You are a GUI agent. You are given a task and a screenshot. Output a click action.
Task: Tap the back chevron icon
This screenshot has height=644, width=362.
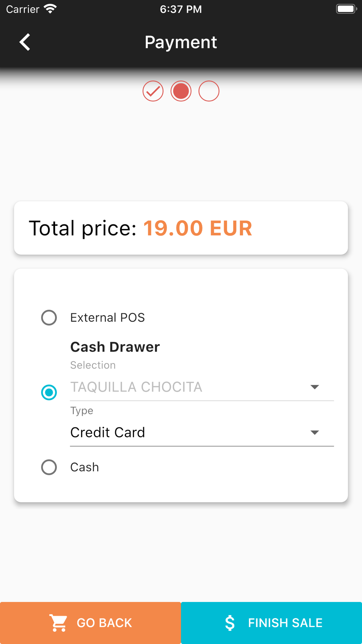[x=25, y=42]
